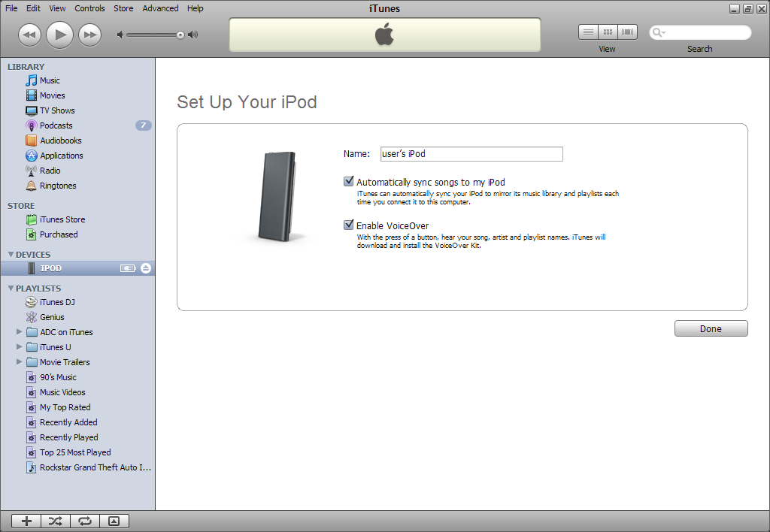Toggle shuffle mode
Screen dimensions: 770x532
(56, 521)
